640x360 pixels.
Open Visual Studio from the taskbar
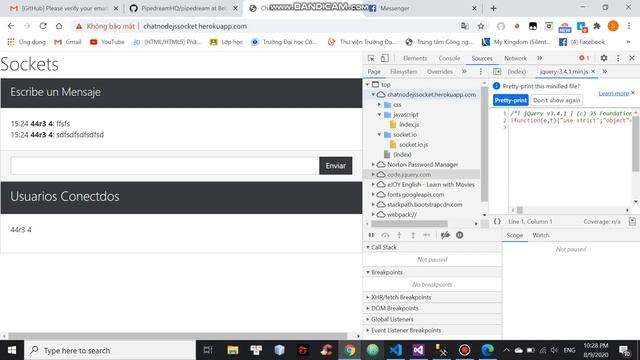(x=418, y=350)
